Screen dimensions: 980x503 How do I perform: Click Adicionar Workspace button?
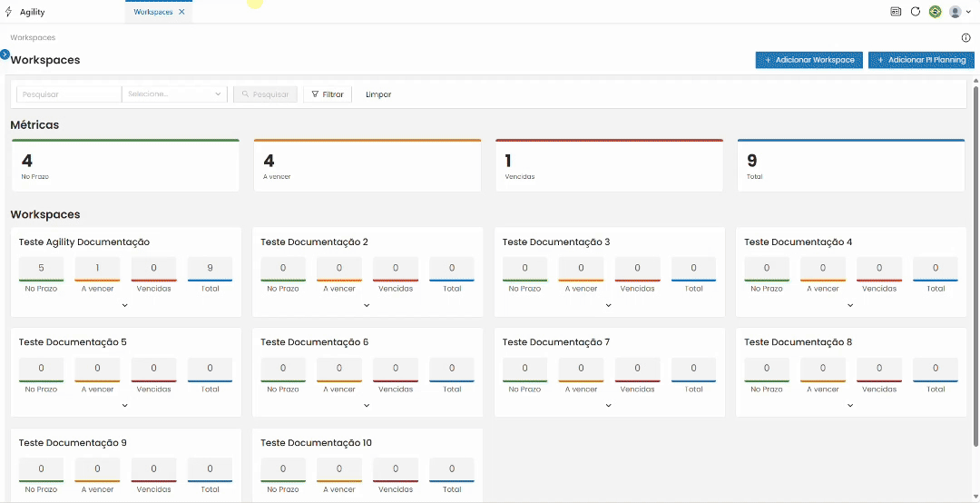pos(809,60)
